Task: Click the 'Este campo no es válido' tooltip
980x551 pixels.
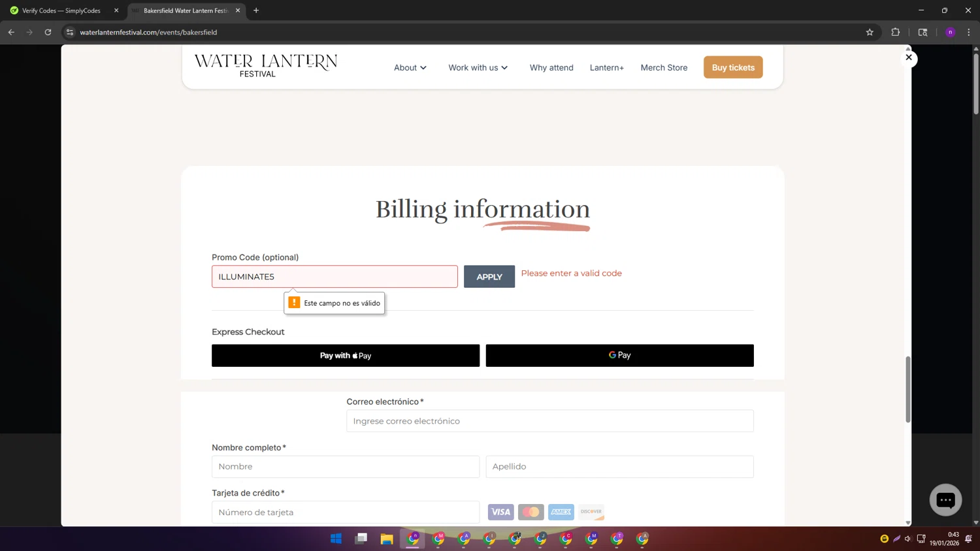Action: [335, 303]
